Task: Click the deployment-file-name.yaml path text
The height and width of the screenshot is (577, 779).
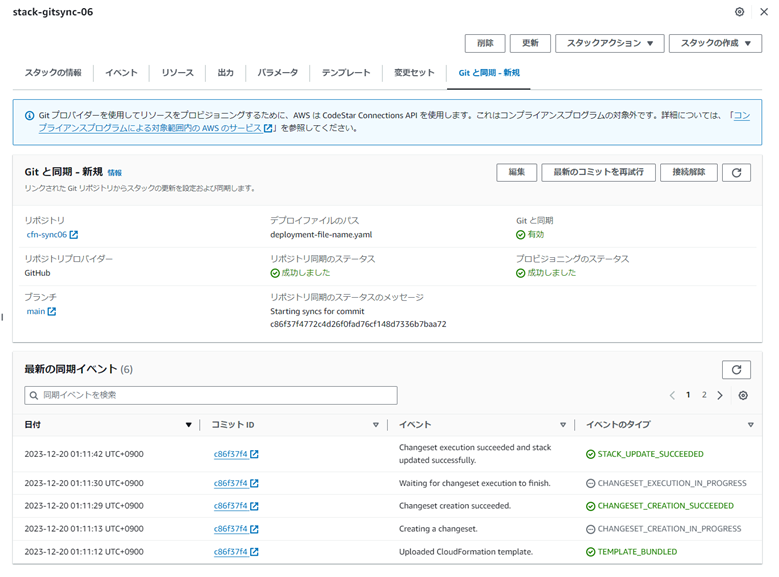Action: tap(321, 235)
